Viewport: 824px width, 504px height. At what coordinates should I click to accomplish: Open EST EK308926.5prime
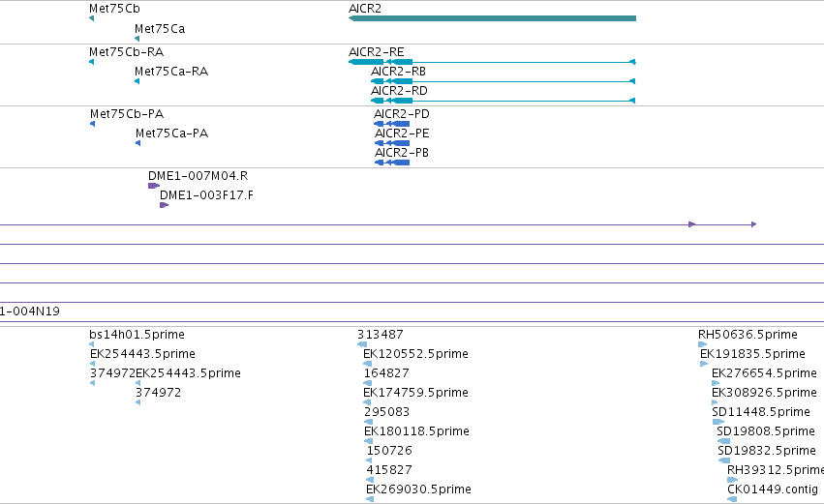(764, 393)
